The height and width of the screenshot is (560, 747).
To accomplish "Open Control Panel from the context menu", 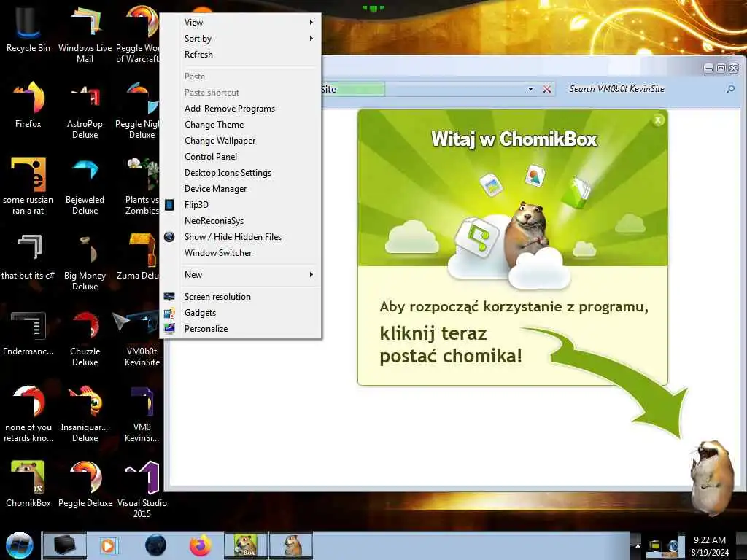I will [x=241, y=157].
